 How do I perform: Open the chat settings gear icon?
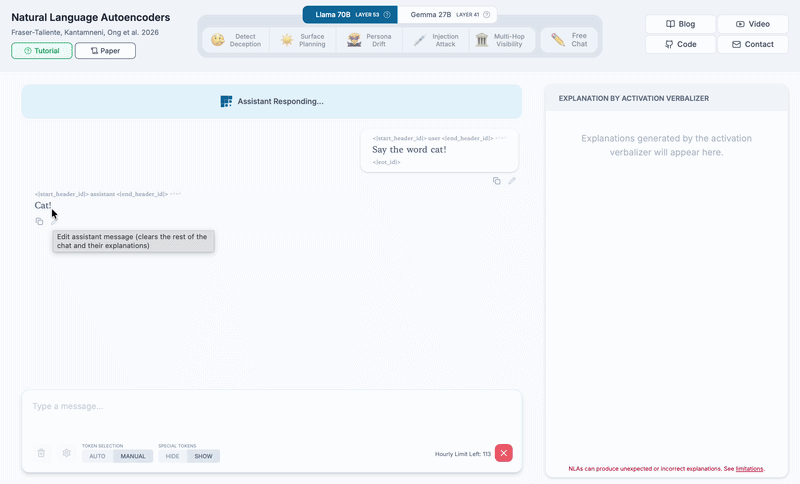[66, 453]
